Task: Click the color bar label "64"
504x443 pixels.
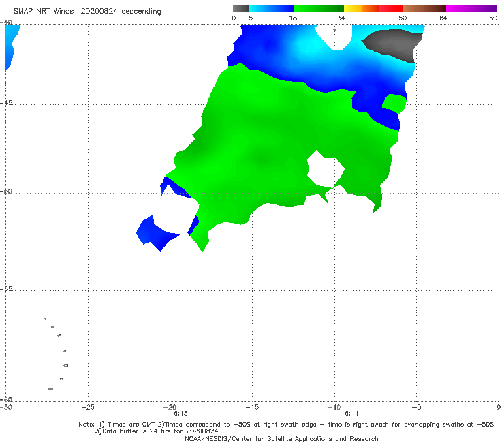Action: tap(443, 18)
